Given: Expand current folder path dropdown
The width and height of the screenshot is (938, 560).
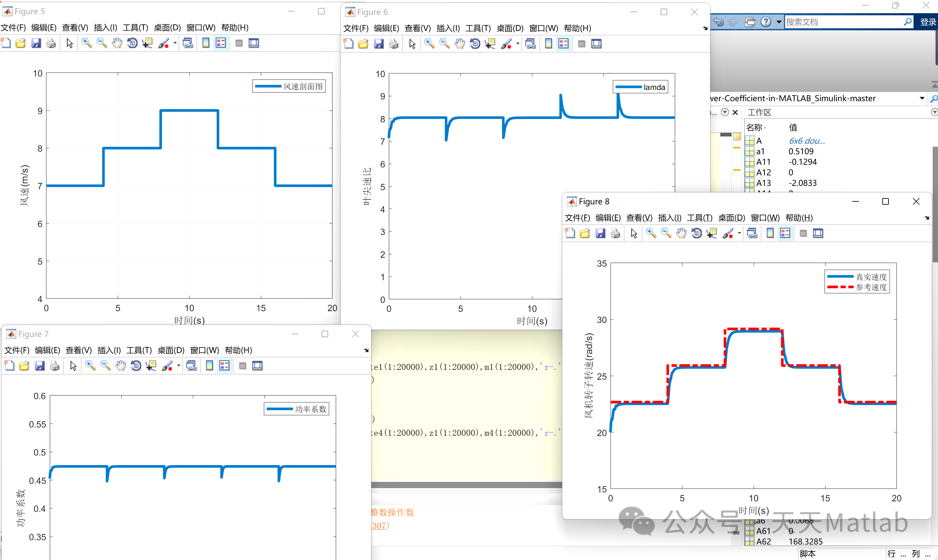Looking at the screenshot, I should pyautogui.click(x=922, y=98).
